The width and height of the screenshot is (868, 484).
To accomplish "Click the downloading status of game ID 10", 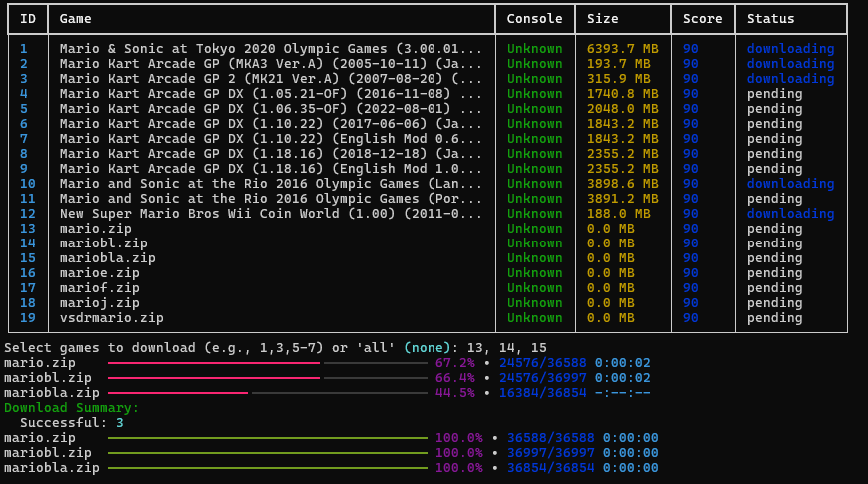I will click(790, 184).
